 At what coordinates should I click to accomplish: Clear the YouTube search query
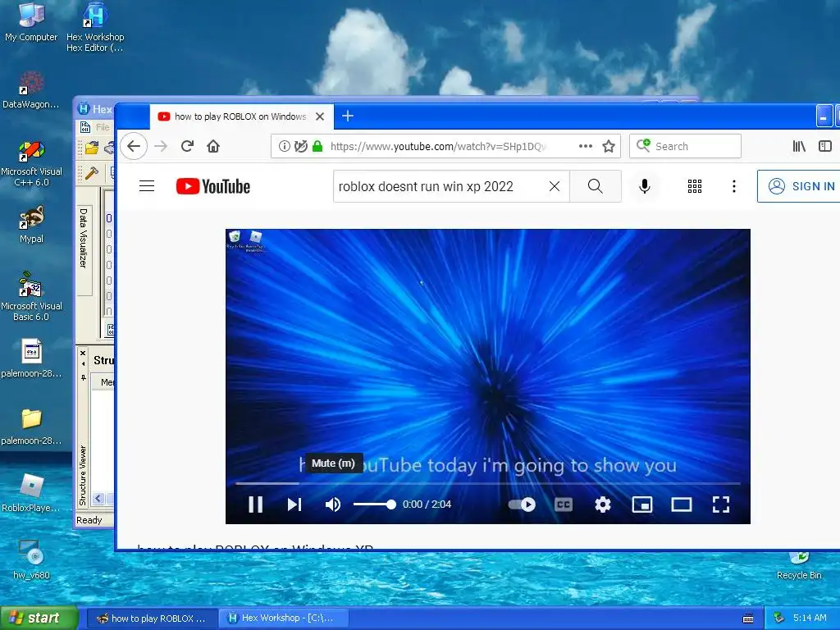[555, 186]
